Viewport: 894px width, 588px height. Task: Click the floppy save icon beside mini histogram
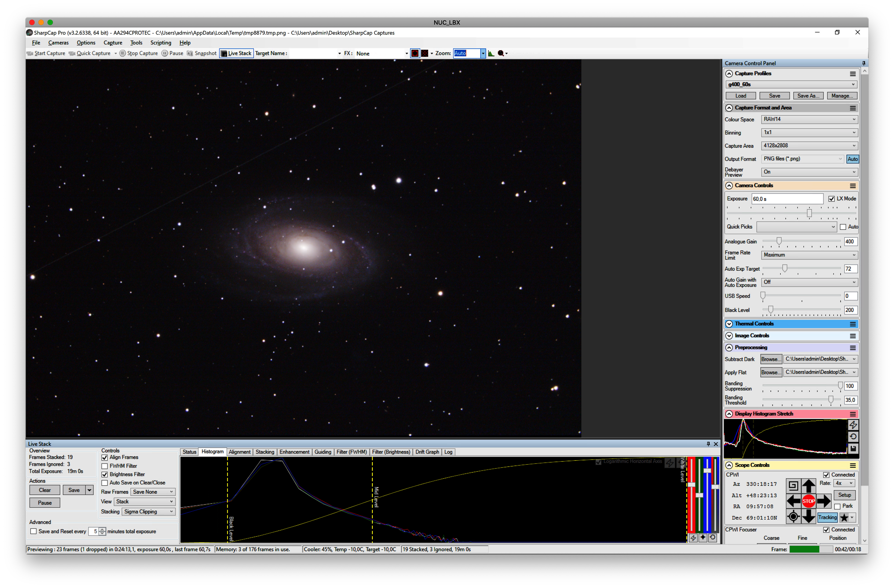pos(853,449)
